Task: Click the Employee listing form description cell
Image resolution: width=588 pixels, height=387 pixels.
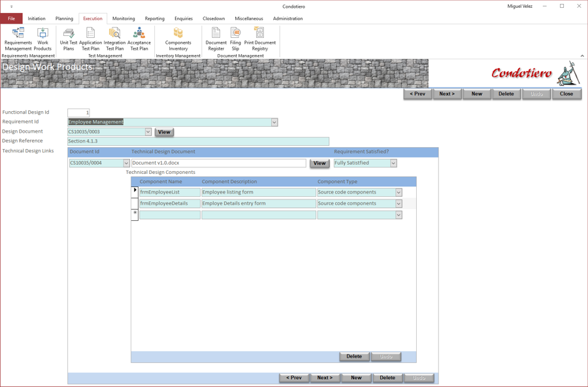Action: (x=258, y=192)
